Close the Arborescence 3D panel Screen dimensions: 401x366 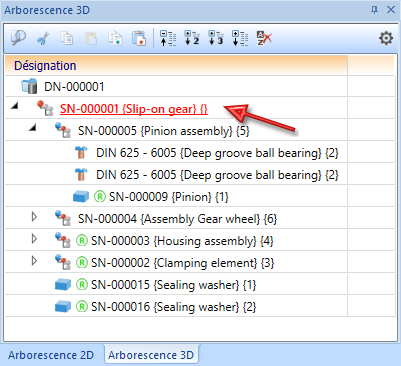pyautogui.click(x=391, y=10)
